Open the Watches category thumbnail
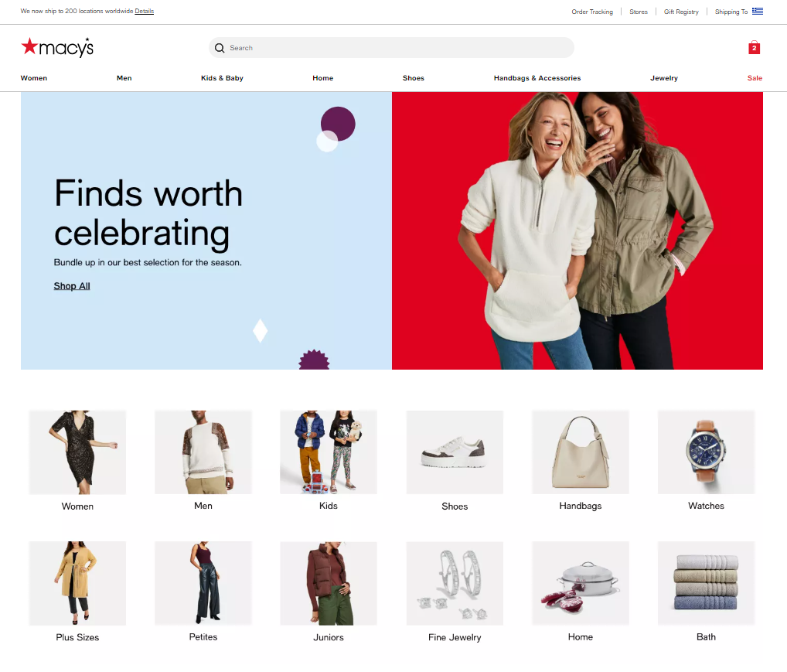Viewport: 787px width, 672px height. point(706,452)
